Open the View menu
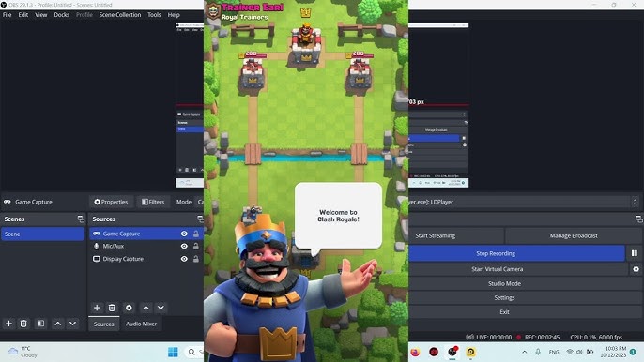 [x=40, y=14]
